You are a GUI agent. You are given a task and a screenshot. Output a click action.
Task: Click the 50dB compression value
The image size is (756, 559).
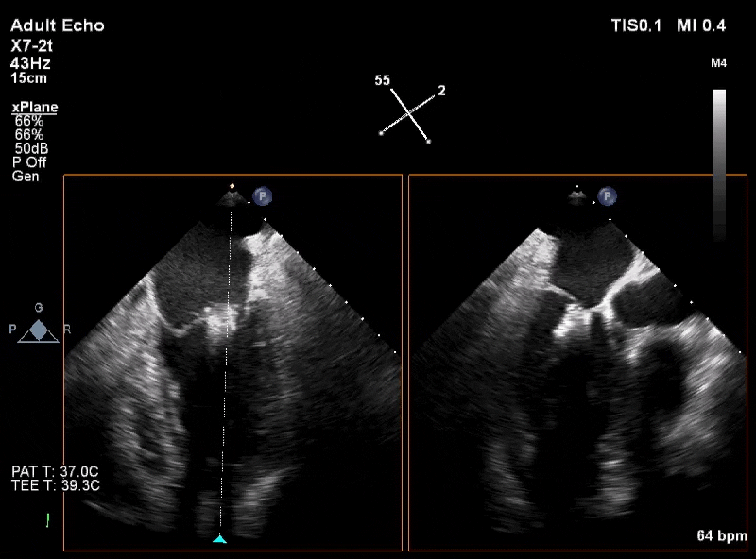click(31, 148)
